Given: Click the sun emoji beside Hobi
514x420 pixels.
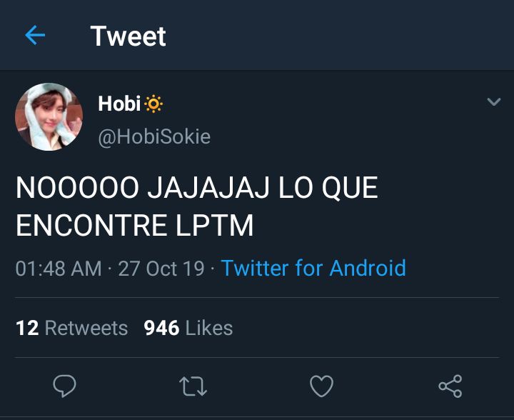Looking at the screenshot, I should point(153,104).
